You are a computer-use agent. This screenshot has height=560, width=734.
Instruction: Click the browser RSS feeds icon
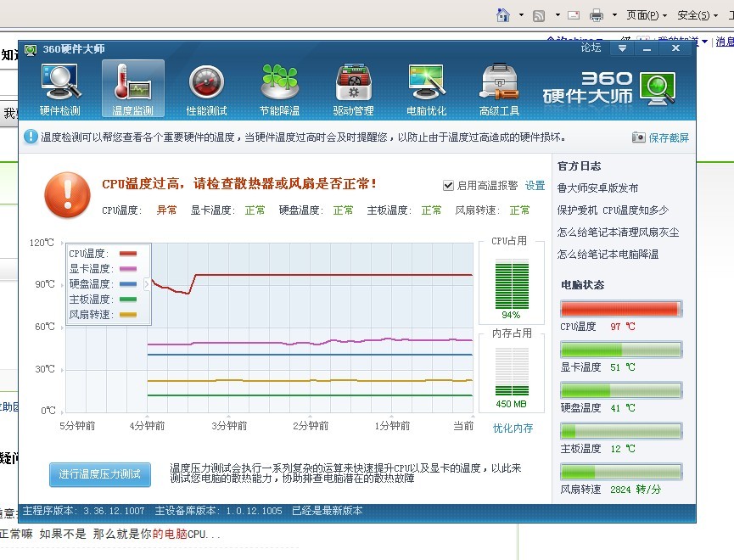coord(539,16)
